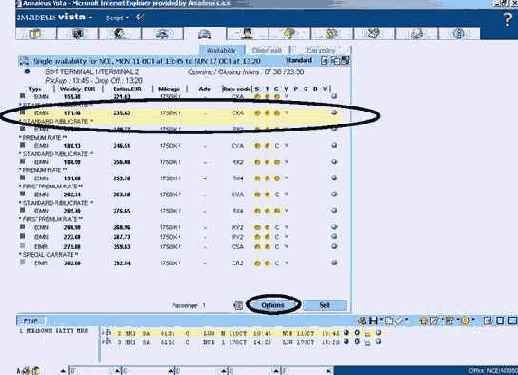Click the help question mark icon
Image resolution: width=518 pixels, height=375 pixels.
coord(507,20)
